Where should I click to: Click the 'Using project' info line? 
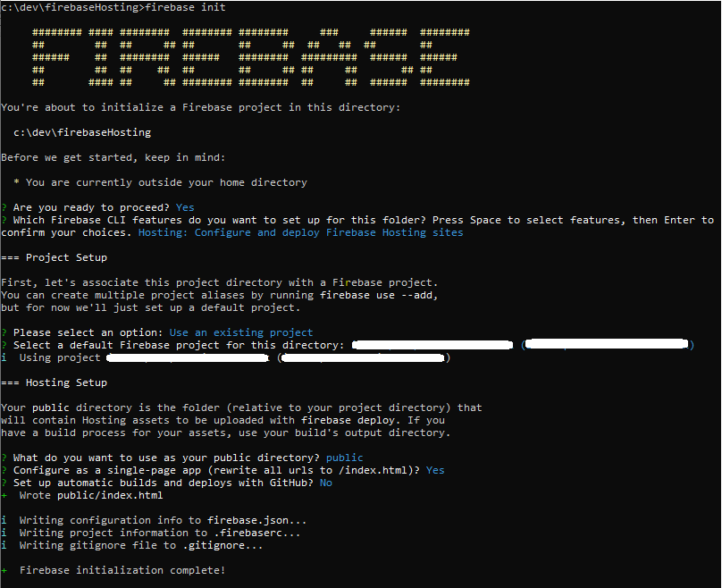(225, 357)
